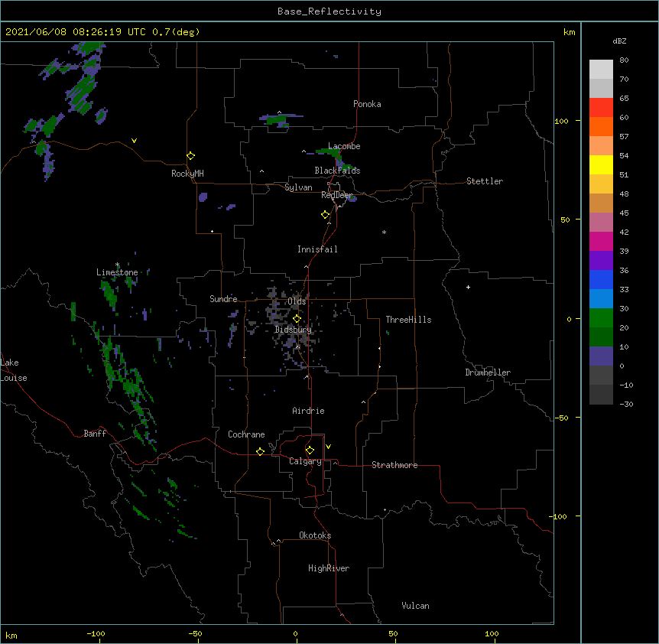Click the white asterisk above Limestone label

[x=117, y=265]
